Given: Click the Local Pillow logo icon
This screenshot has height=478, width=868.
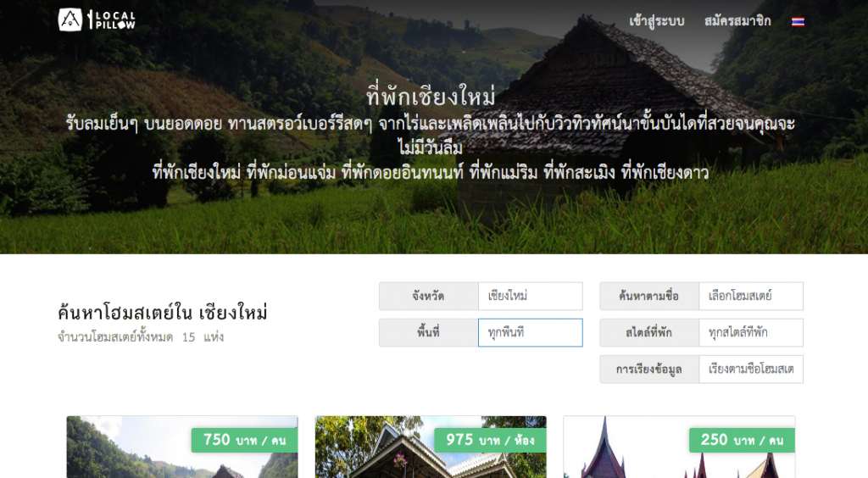Looking at the screenshot, I should pos(70,20).
